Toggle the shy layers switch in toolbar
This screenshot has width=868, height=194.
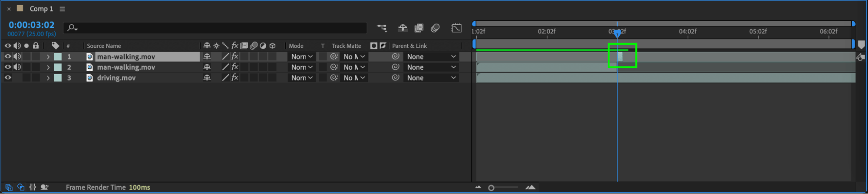(x=403, y=28)
